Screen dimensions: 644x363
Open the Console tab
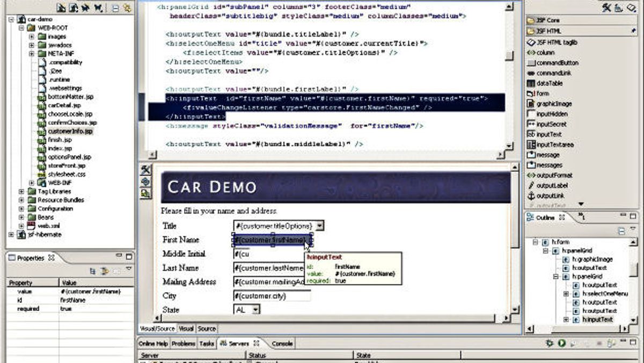tap(282, 343)
